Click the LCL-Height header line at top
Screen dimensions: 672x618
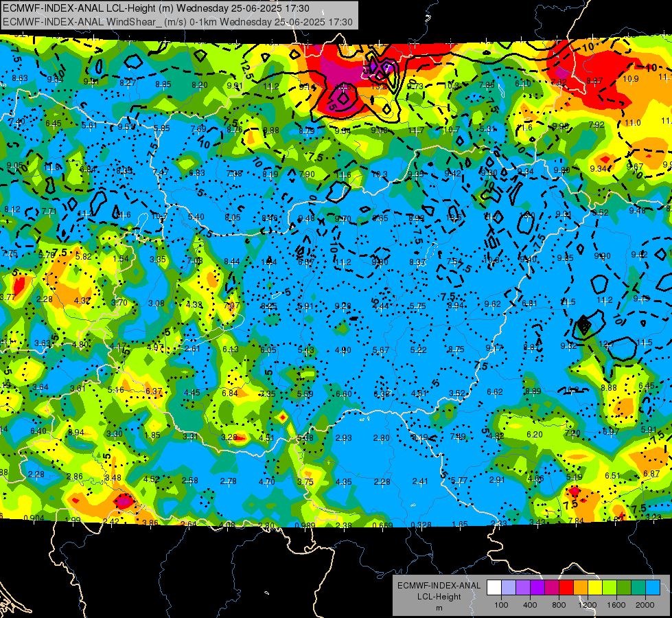[x=156, y=8]
